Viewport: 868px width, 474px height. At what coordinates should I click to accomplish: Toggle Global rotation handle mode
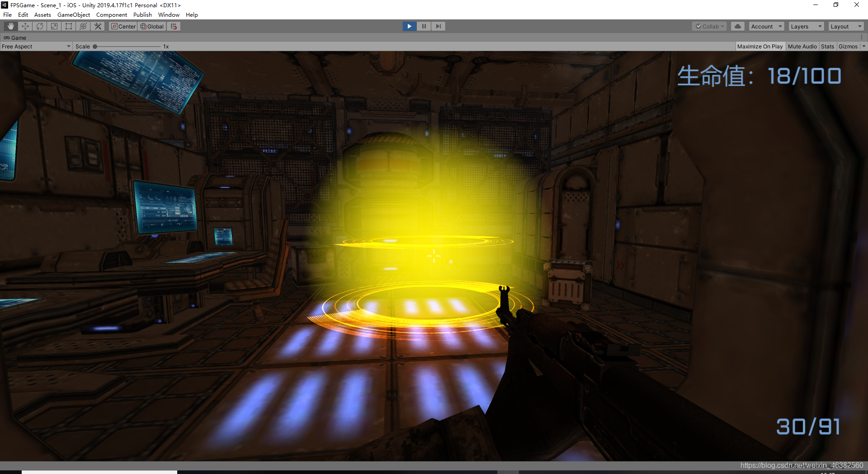point(152,26)
